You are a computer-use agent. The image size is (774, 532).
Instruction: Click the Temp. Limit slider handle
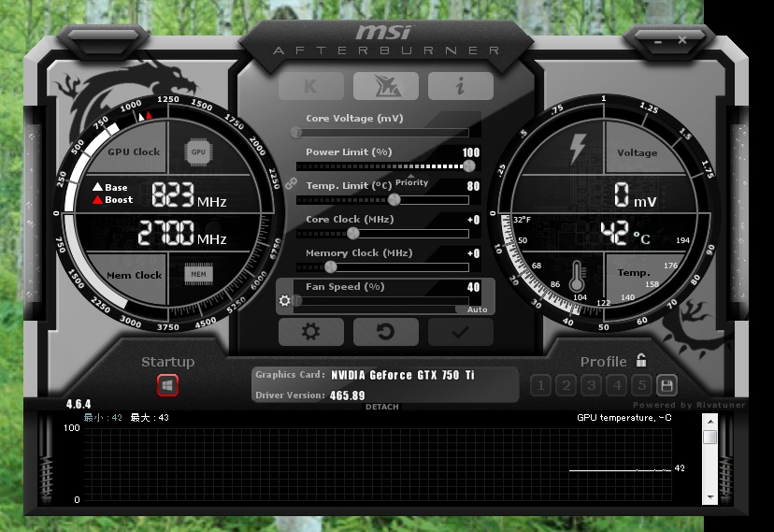coord(394,199)
